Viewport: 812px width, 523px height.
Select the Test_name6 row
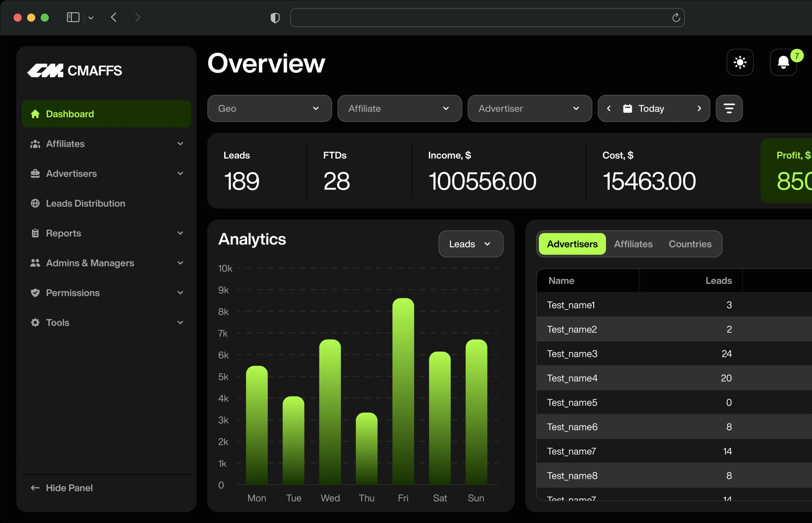coord(674,427)
